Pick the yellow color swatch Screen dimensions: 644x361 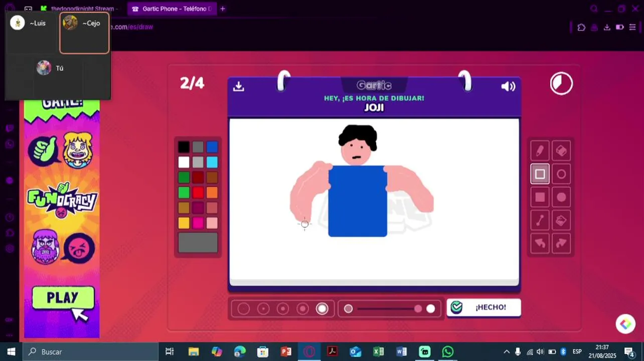pos(184,223)
